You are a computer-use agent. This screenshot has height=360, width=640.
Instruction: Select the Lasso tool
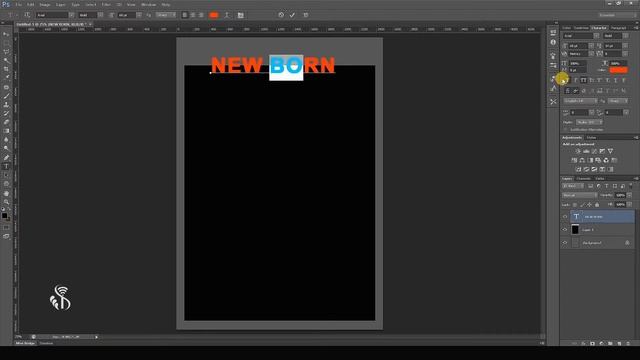(6, 52)
